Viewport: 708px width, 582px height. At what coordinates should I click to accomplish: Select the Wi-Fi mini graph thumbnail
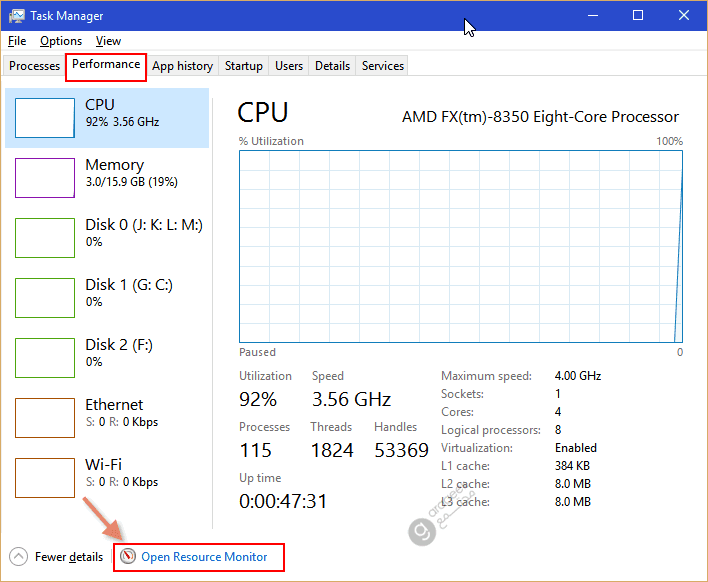[x=45, y=478]
